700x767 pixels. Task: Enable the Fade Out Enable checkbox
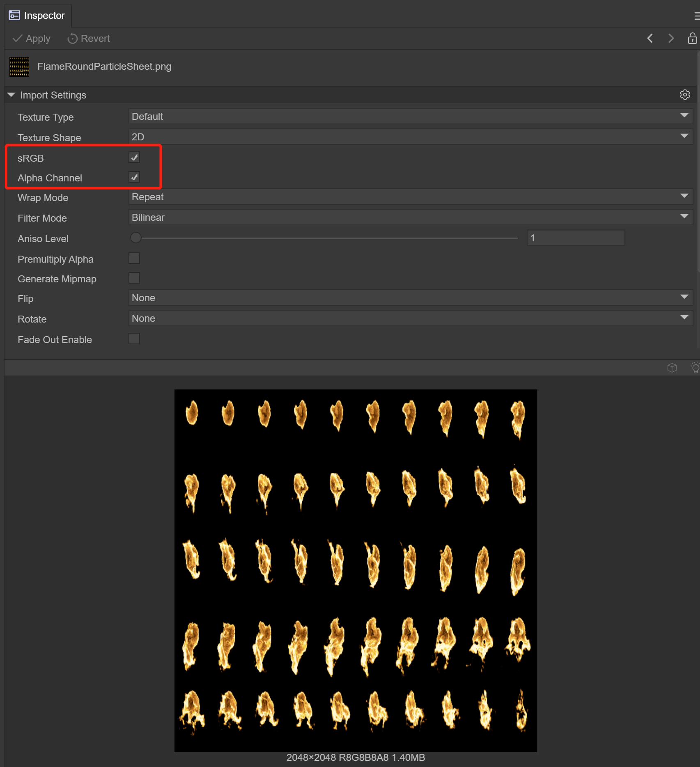pyautogui.click(x=134, y=339)
